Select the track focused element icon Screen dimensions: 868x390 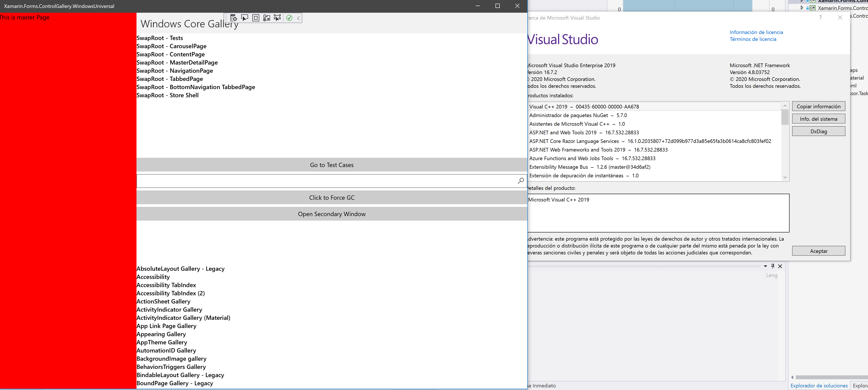click(277, 18)
